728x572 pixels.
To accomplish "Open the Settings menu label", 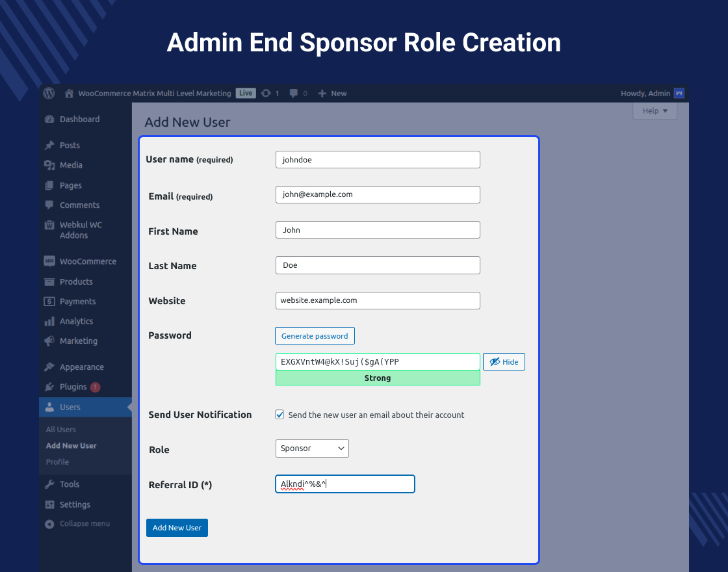I will tap(75, 504).
